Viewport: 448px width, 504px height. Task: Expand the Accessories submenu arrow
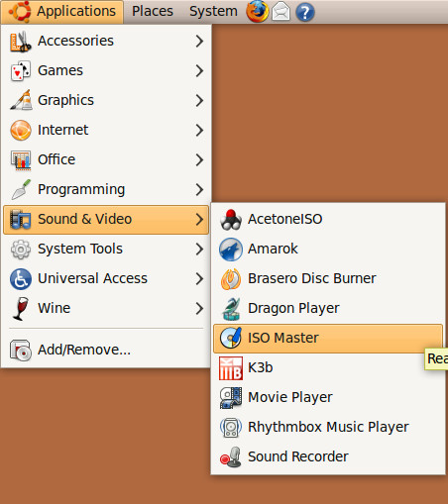[x=199, y=42]
